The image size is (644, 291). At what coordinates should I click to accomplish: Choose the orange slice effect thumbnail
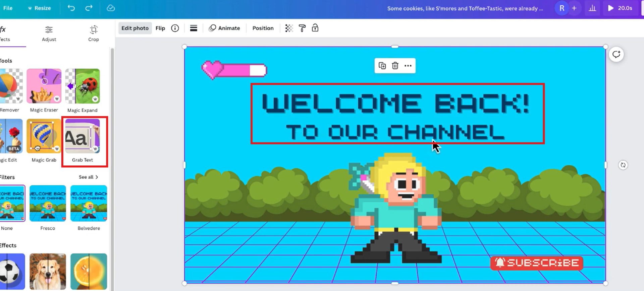pos(89,271)
